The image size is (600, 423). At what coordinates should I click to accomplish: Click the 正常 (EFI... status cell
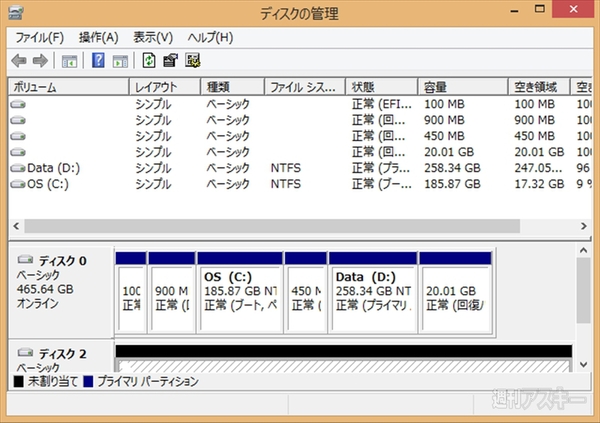tap(382, 104)
